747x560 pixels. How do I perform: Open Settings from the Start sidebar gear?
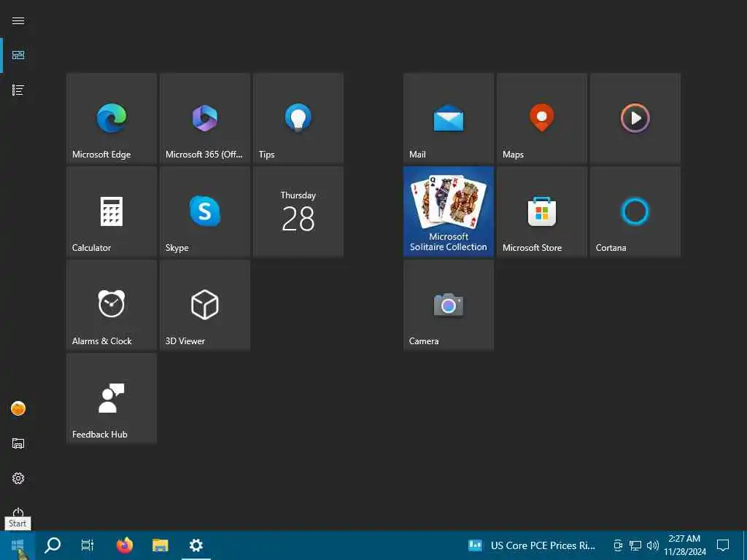click(x=18, y=478)
